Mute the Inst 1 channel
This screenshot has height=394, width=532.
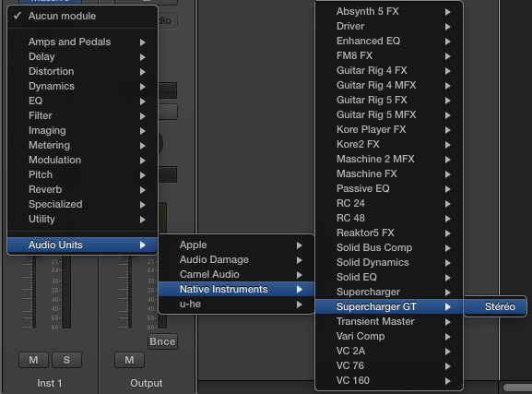click(x=33, y=360)
